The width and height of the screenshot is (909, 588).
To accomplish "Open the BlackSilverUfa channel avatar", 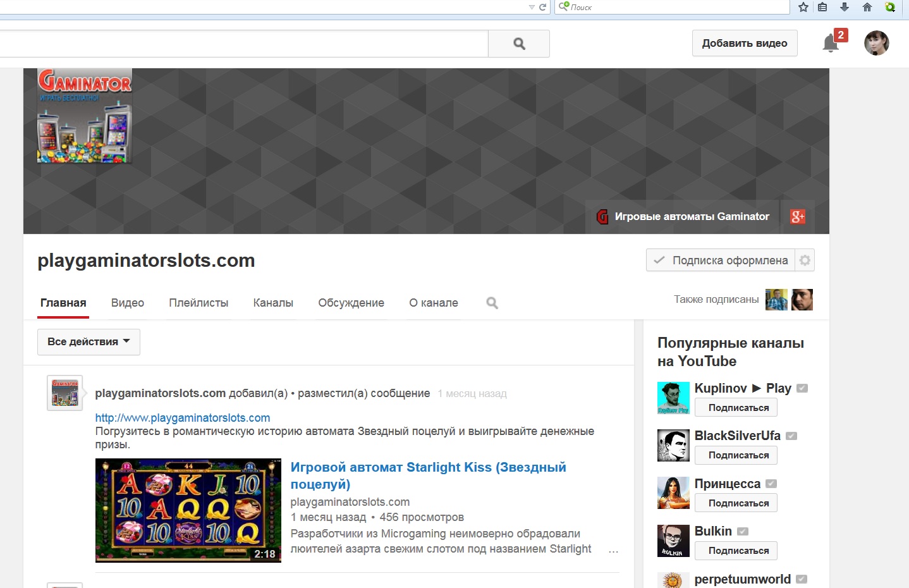I will tap(673, 446).
